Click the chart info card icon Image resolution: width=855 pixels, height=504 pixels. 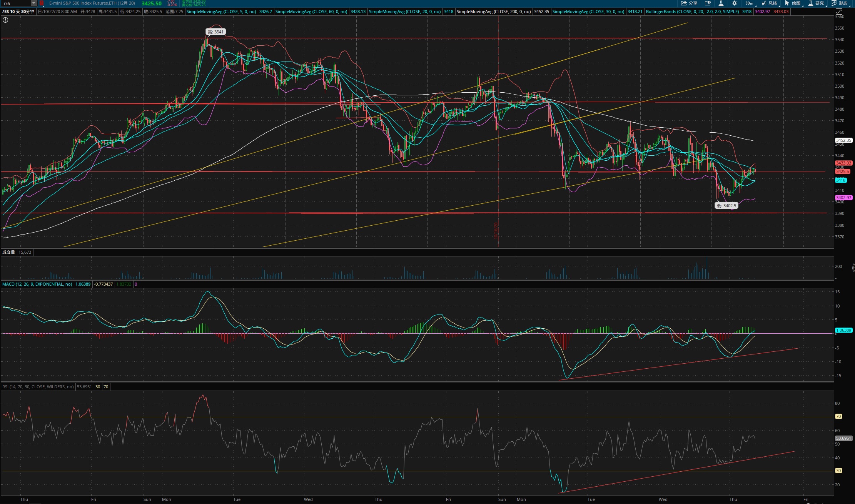(x=707, y=3)
